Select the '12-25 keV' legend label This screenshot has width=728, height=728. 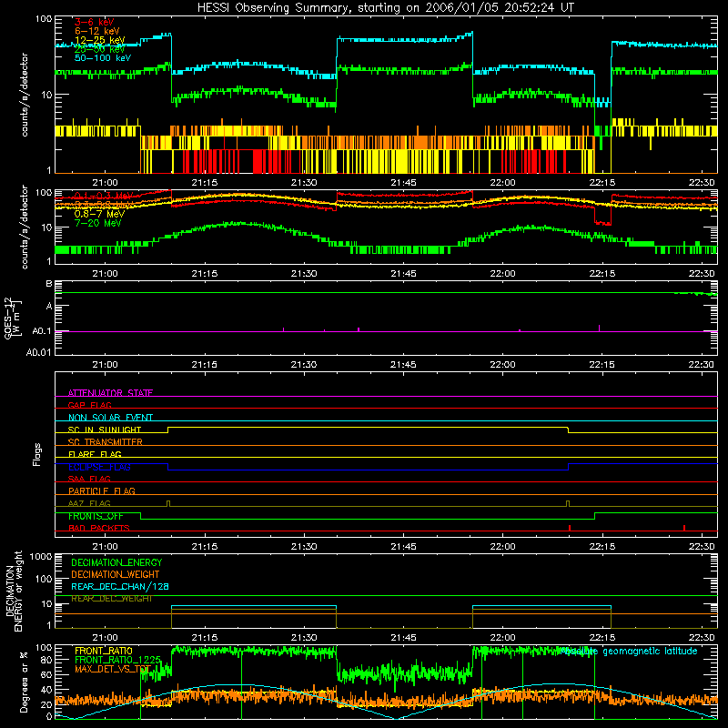pos(100,40)
